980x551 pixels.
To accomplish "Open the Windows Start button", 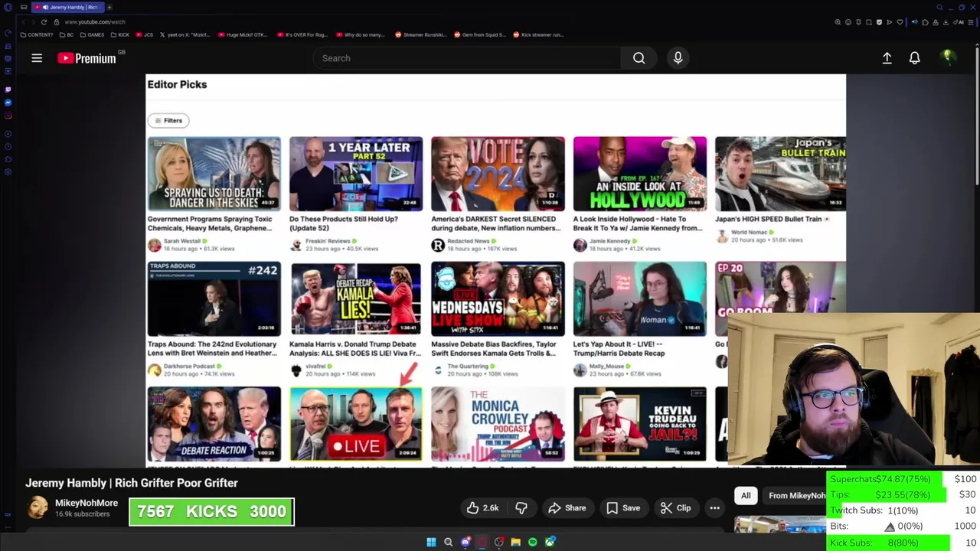I will coord(431,542).
